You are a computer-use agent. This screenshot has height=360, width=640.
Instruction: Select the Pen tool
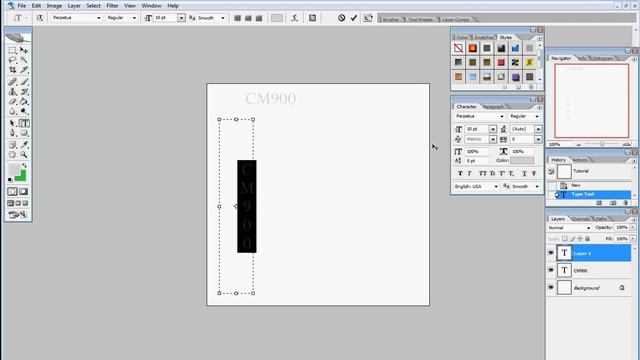(x=12, y=133)
